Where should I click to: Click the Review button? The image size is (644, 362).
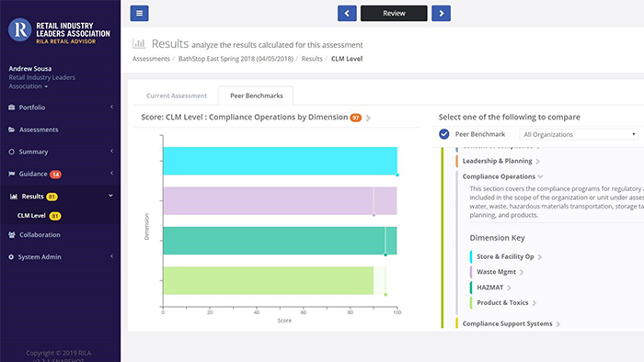click(x=394, y=13)
